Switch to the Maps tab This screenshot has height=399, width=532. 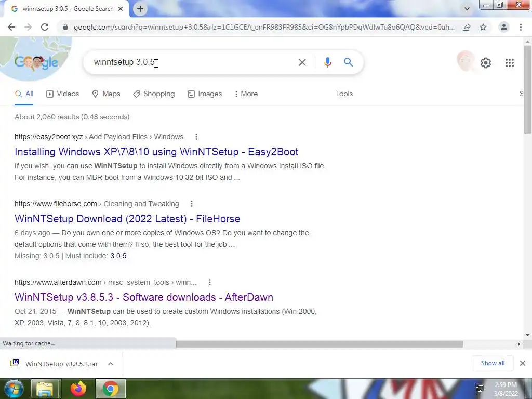106,94
